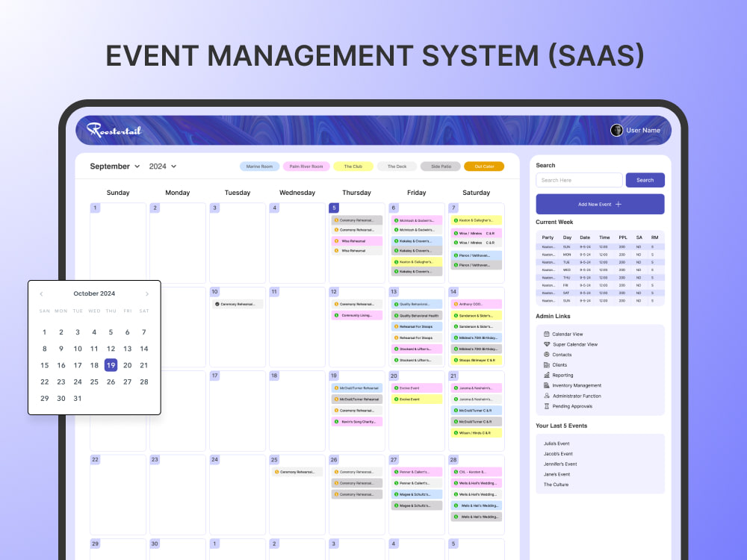Click the Party column header in Current Week
This screenshot has height=560, width=747.
click(x=548, y=237)
